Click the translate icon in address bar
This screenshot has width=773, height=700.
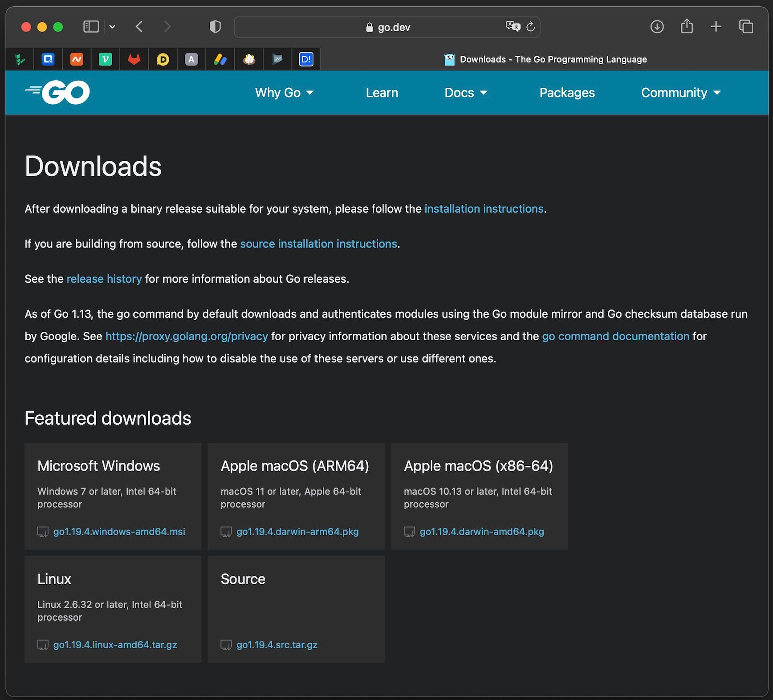coord(513,27)
